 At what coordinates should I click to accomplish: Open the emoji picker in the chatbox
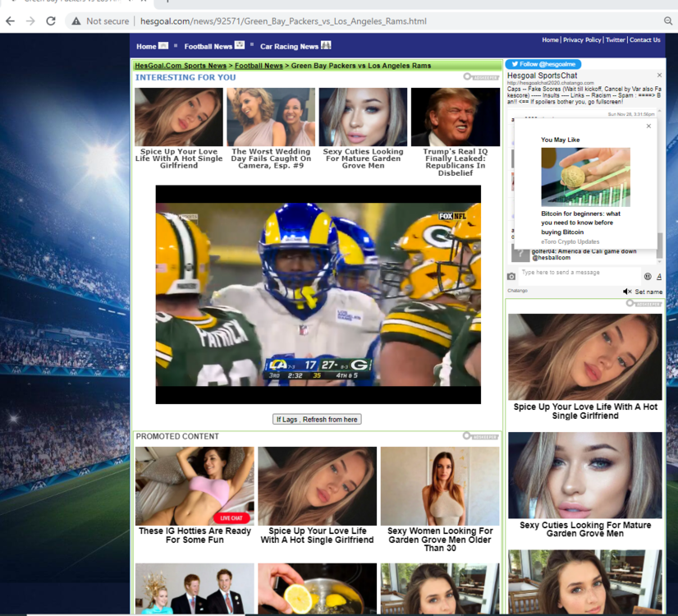[x=648, y=276]
